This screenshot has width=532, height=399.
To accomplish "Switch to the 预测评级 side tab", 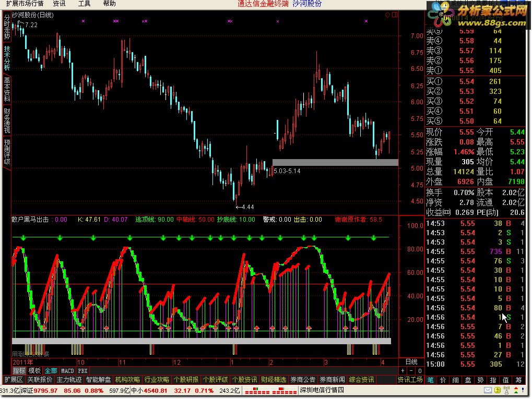I will click(7, 152).
